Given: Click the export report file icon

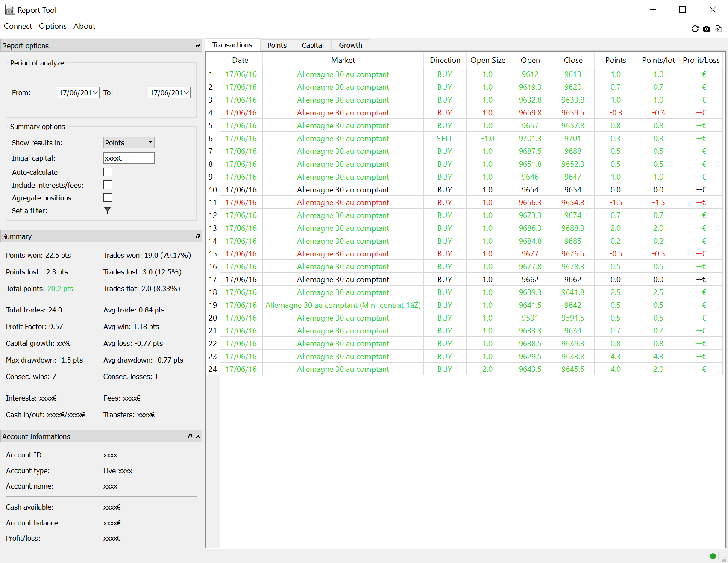Looking at the screenshot, I should click(718, 29).
